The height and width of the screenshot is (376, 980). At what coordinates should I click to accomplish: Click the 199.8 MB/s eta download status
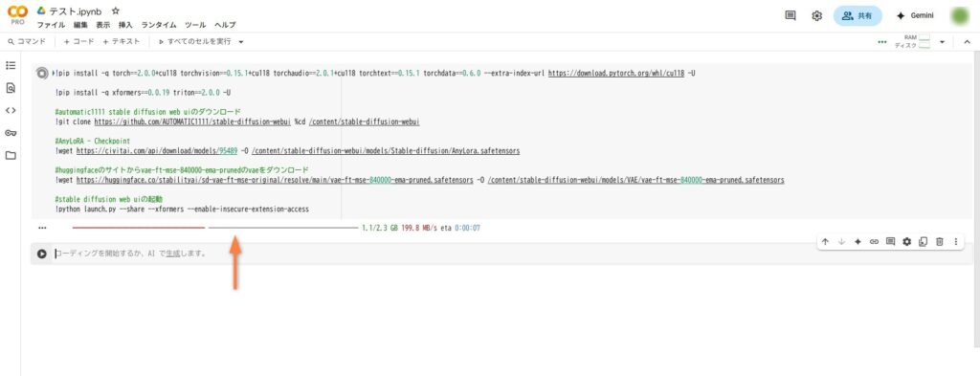[440, 228]
